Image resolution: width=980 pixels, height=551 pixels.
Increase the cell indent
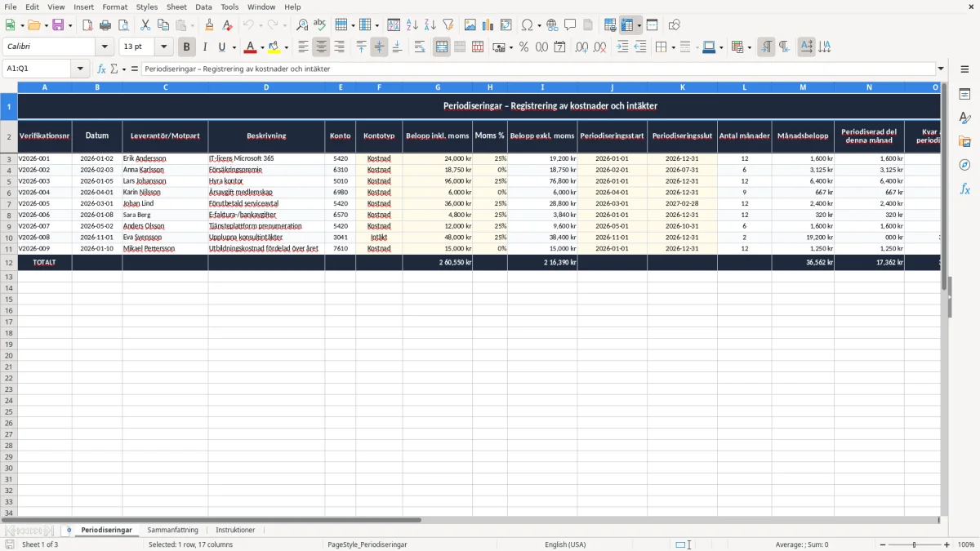pyautogui.click(x=622, y=47)
